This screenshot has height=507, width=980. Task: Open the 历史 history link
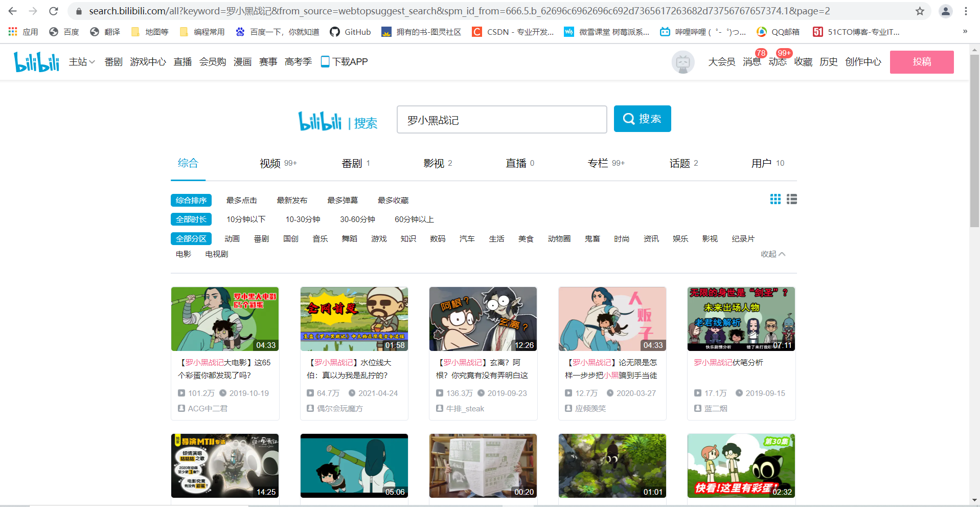coord(828,62)
